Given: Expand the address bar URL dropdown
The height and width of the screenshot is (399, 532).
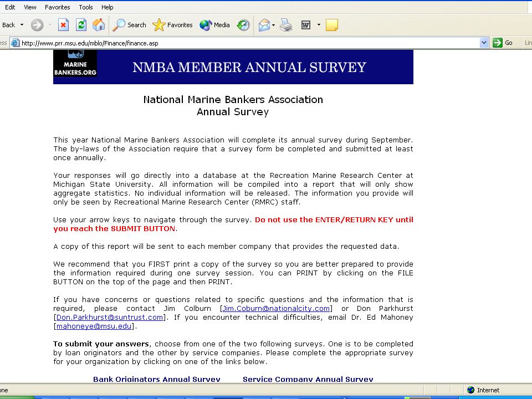Looking at the screenshot, I should [484, 43].
